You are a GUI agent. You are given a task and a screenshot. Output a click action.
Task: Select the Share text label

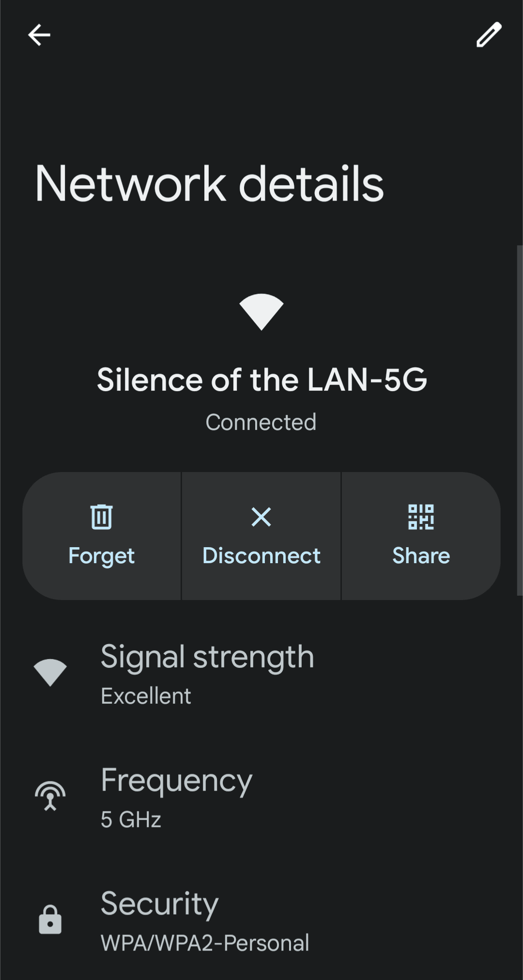click(421, 555)
